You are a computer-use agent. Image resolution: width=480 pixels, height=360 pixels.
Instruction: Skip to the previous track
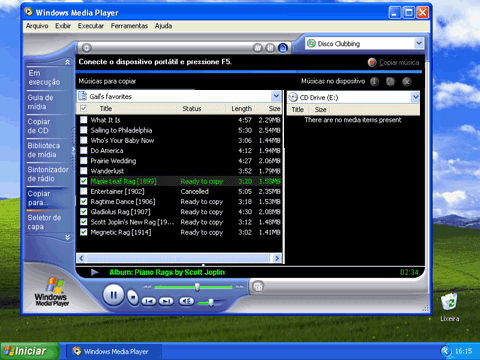pos(149,301)
